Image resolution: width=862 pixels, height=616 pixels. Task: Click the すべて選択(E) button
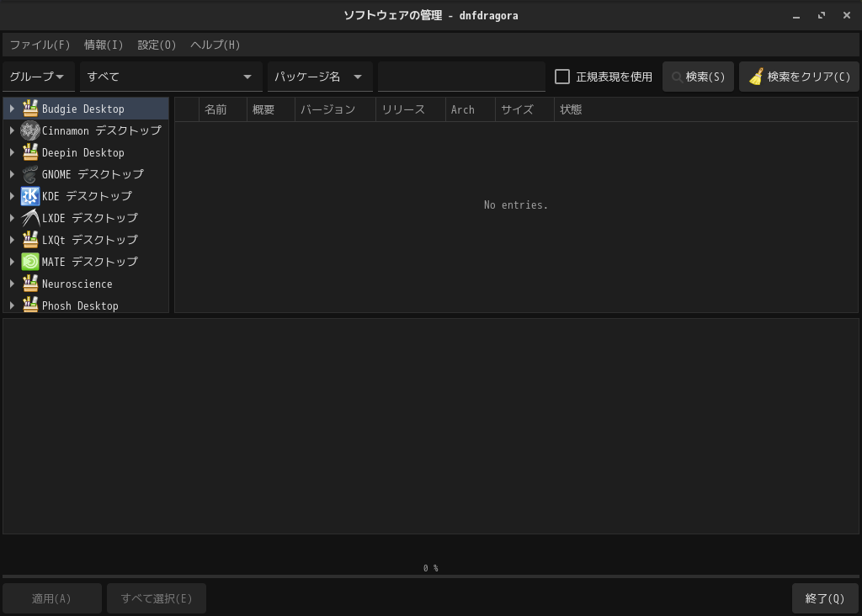tap(157, 598)
